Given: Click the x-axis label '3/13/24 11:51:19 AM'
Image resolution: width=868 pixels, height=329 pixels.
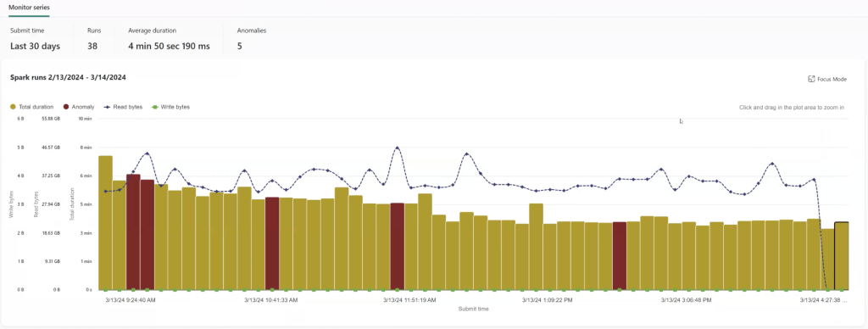Looking at the screenshot, I should (x=409, y=299).
